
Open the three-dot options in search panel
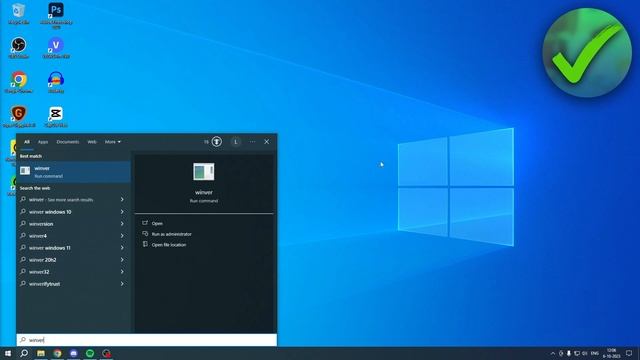pos(252,142)
